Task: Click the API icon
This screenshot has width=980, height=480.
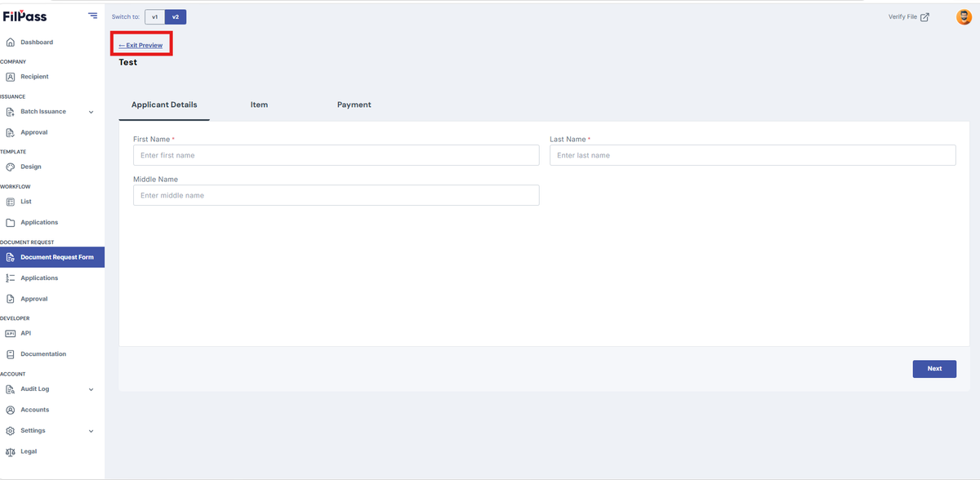Action: tap(11, 333)
